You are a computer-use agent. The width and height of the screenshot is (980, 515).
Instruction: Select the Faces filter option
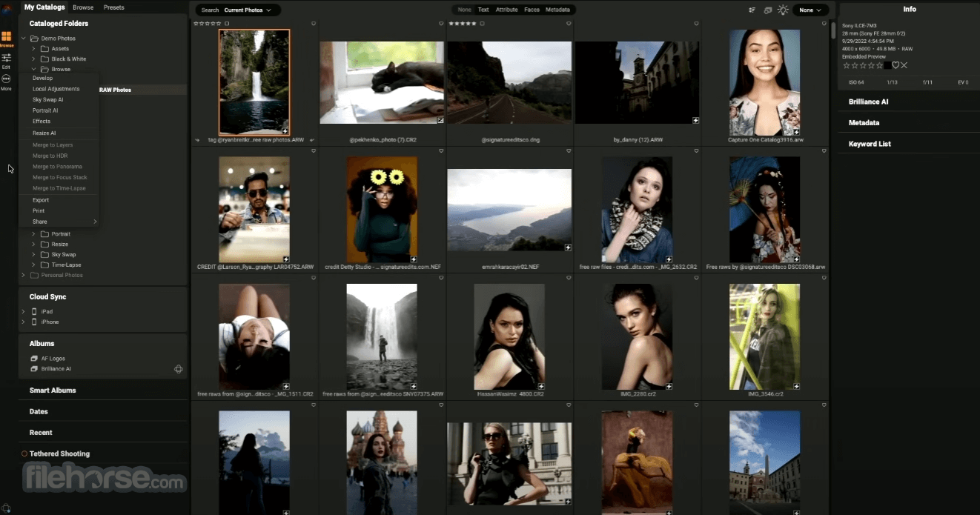pos(532,10)
